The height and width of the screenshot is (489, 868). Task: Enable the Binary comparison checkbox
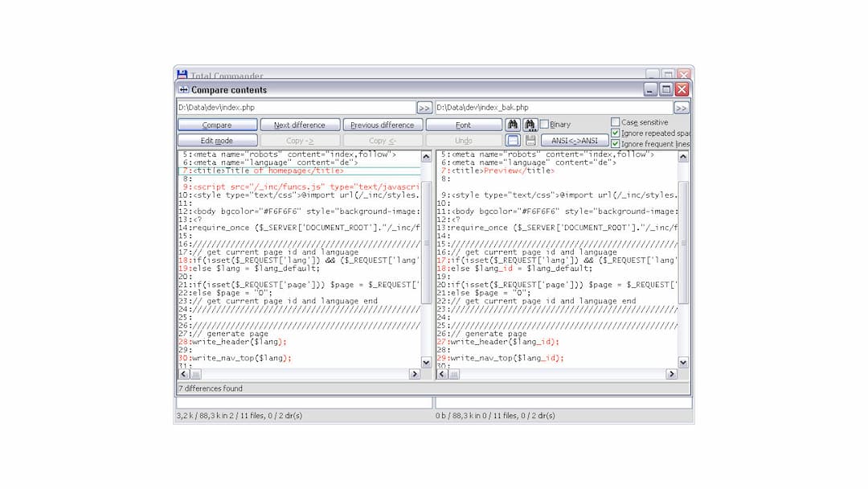tap(543, 123)
